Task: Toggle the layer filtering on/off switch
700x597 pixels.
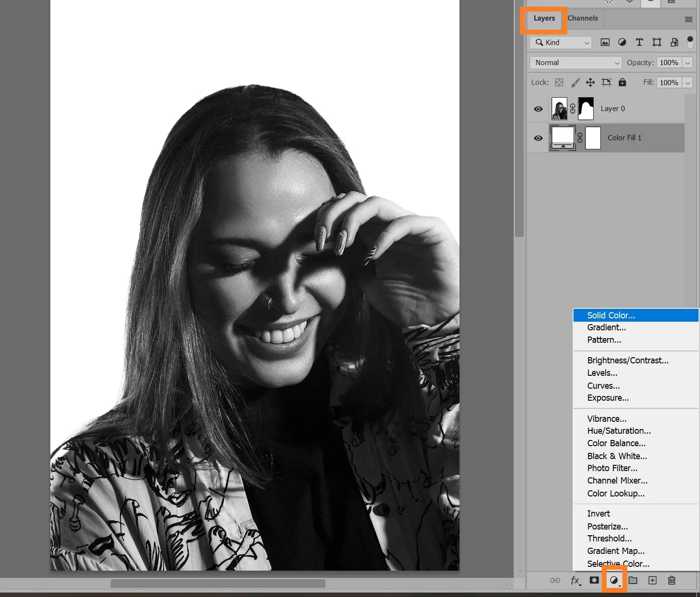Action: coord(690,42)
